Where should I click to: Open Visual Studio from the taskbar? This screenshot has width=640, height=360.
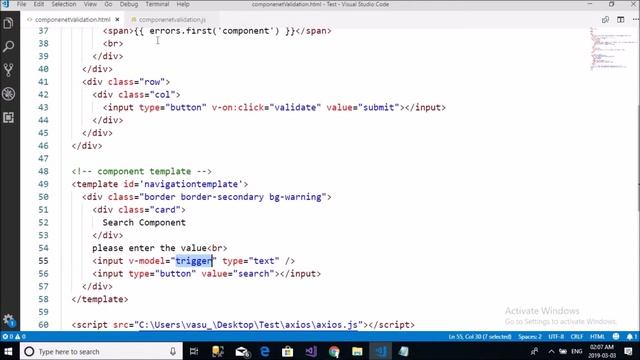311,351
